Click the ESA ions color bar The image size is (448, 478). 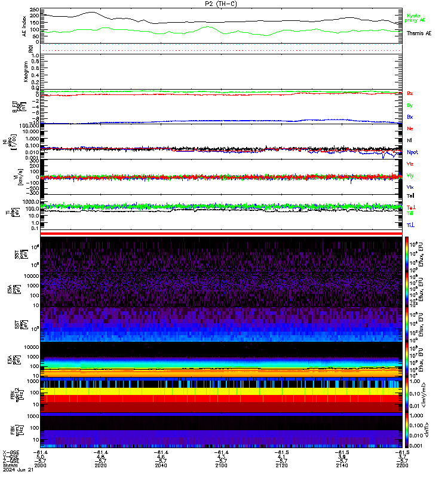click(x=407, y=289)
